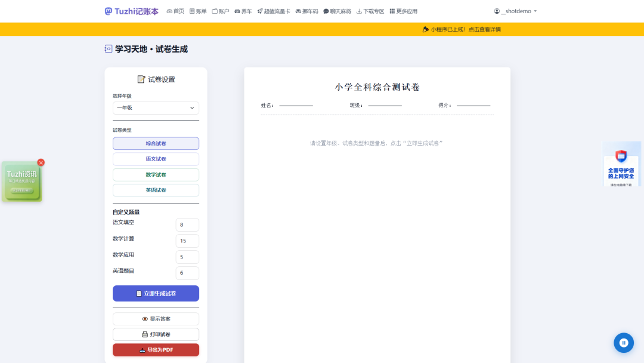Expand 更多应用 grid menu
The width and height of the screenshot is (644, 363).
(x=403, y=11)
